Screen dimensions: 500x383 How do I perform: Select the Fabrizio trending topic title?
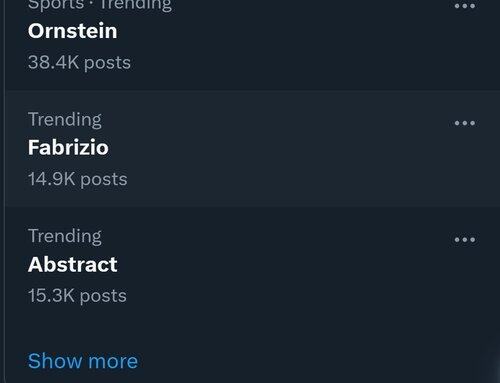68,147
